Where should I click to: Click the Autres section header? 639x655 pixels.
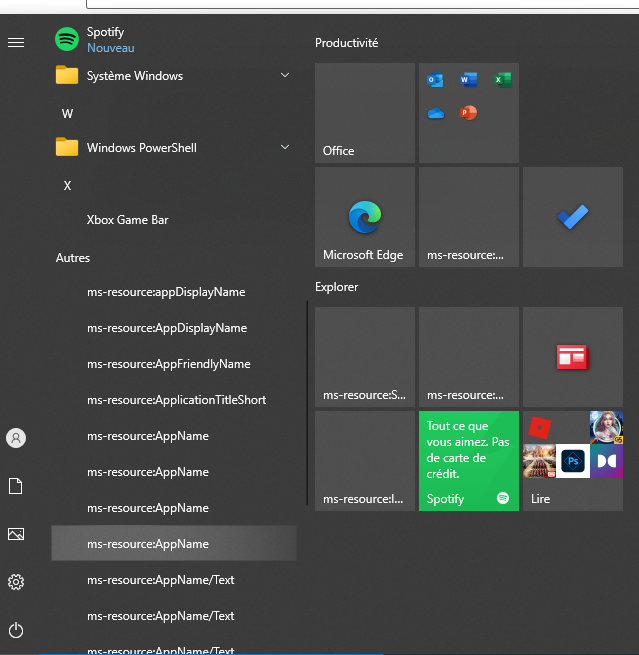[x=73, y=258]
